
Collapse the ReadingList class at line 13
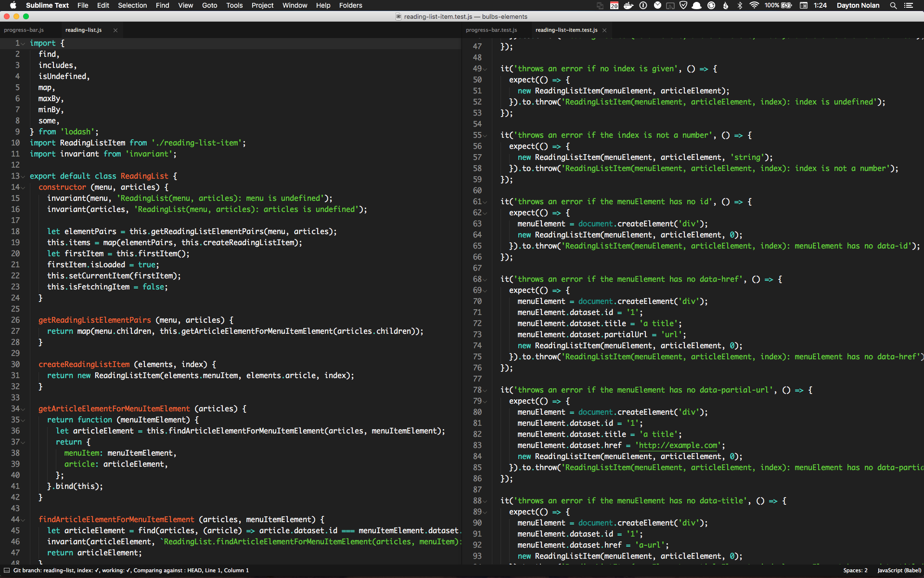[x=23, y=177]
